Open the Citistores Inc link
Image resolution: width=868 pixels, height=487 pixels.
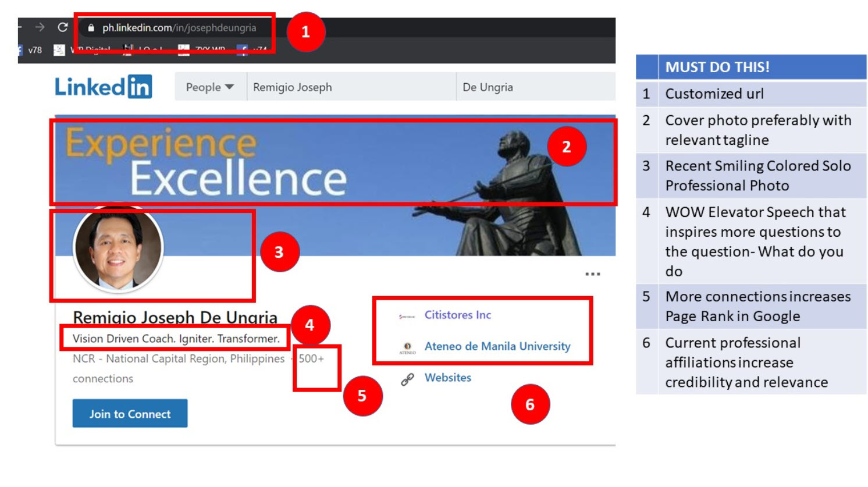(458, 315)
